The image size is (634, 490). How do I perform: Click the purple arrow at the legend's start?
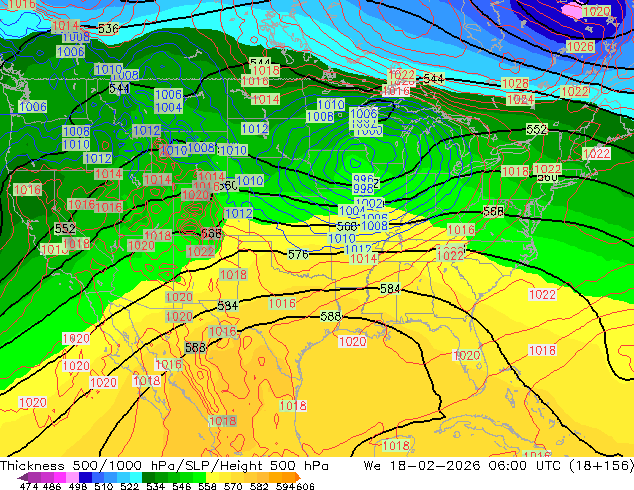coord(23,477)
